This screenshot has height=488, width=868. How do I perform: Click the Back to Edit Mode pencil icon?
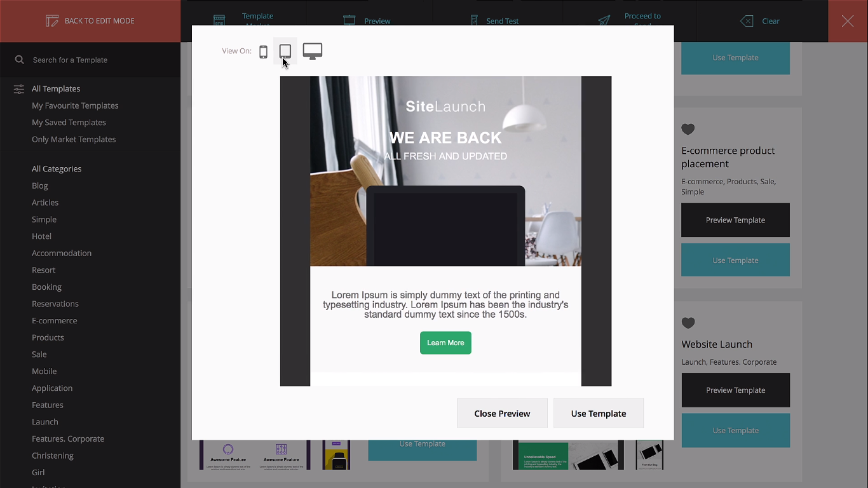click(52, 21)
